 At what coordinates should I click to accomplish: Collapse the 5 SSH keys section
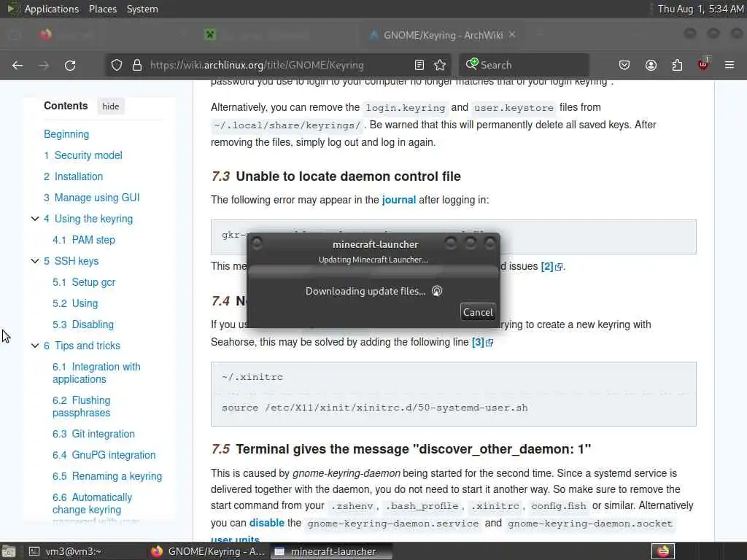click(x=35, y=261)
